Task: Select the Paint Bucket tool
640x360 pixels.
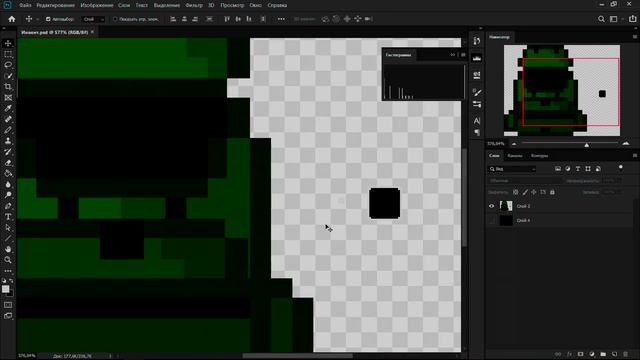Action: (x=8, y=173)
